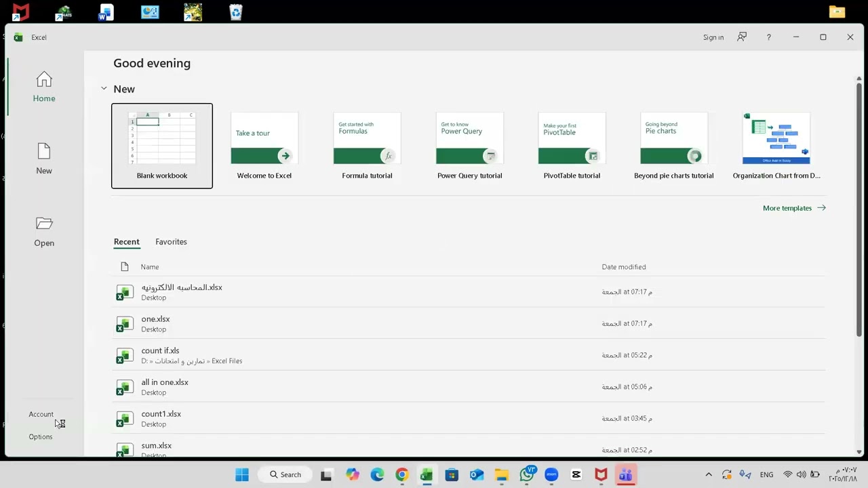This screenshot has width=868, height=488.
Task: Sign in to Microsoft account
Action: pyautogui.click(x=713, y=37)
